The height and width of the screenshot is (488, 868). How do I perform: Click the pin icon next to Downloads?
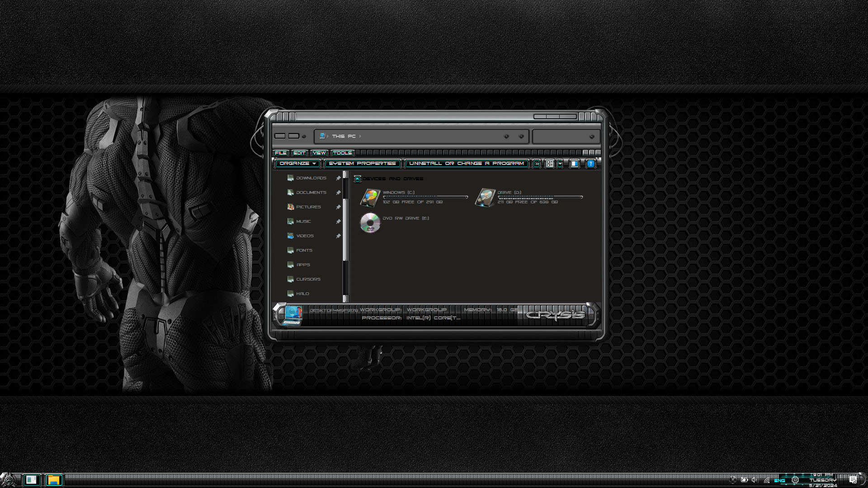338,178
